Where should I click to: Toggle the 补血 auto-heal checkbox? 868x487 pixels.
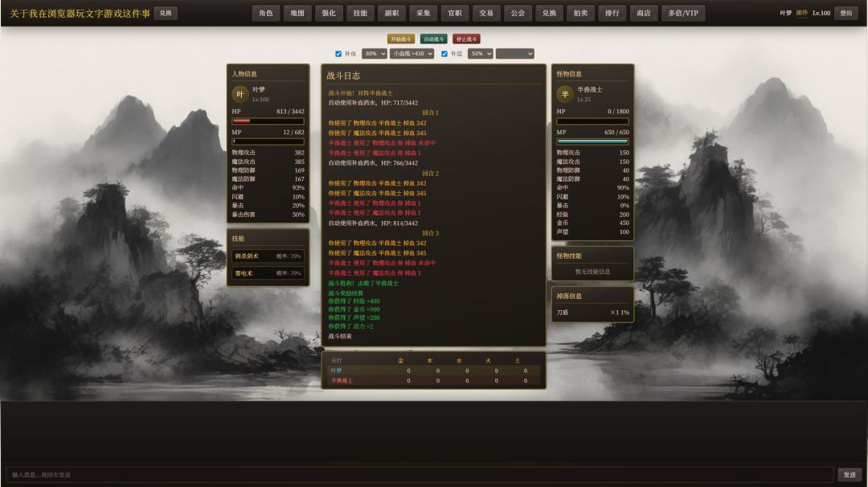[x=338, y=54]
